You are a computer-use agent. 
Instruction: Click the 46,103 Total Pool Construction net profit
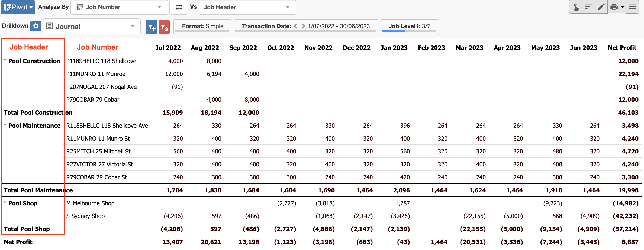click(628, 113)
